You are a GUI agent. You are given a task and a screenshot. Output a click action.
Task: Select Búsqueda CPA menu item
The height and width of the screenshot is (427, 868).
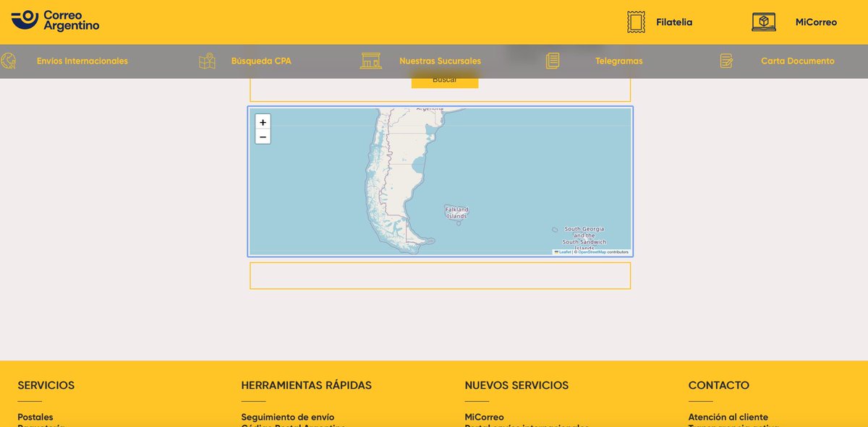(261, 61)
